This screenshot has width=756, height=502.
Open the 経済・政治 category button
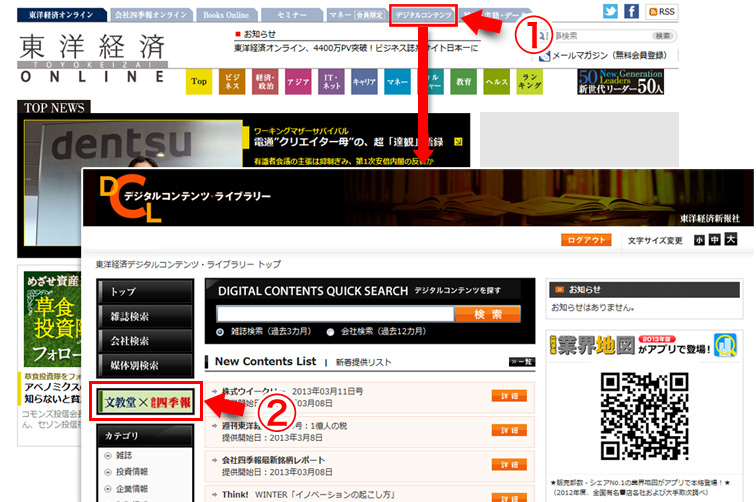pyautogui.click(x=265, y=81)
